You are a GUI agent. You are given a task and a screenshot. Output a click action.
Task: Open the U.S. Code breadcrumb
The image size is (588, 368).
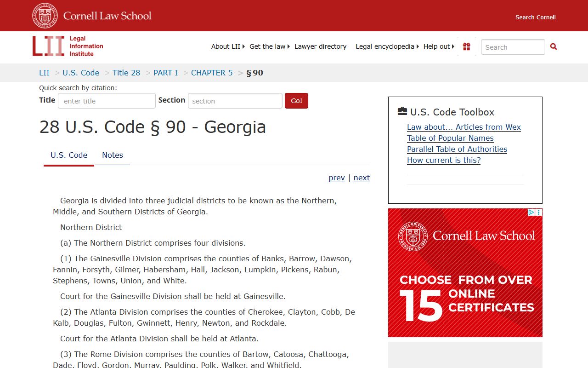coord(81,73)
